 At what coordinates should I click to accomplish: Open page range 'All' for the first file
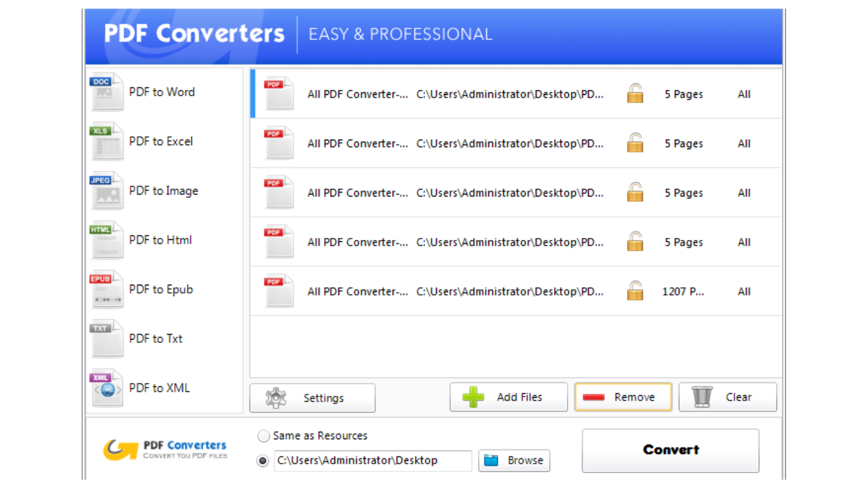[x=744, y=94]
